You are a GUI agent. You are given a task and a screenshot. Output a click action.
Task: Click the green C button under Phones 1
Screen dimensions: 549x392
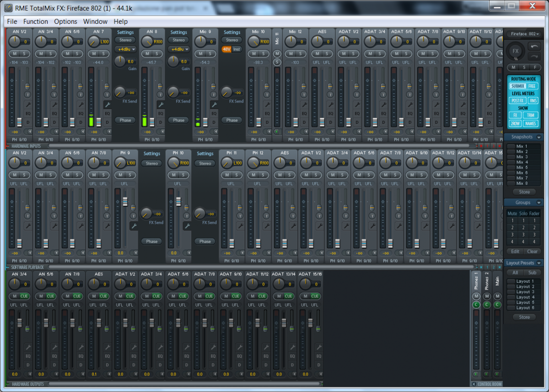click(476, 304)
